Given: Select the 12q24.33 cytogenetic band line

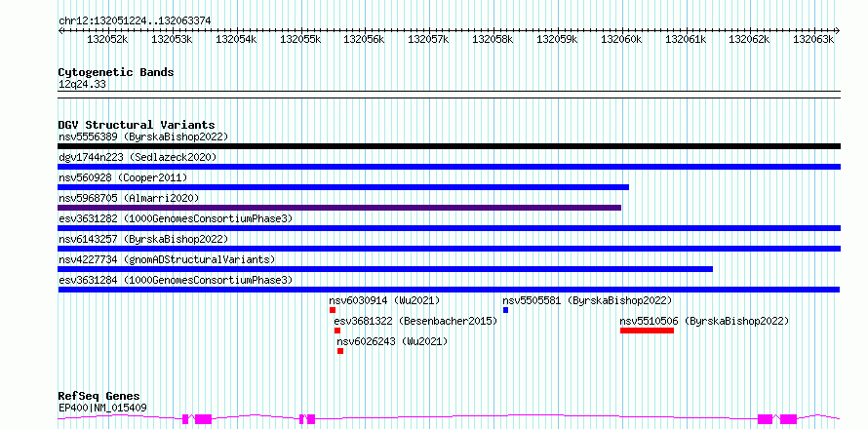Looking at the screenshot, I should 449,95.
